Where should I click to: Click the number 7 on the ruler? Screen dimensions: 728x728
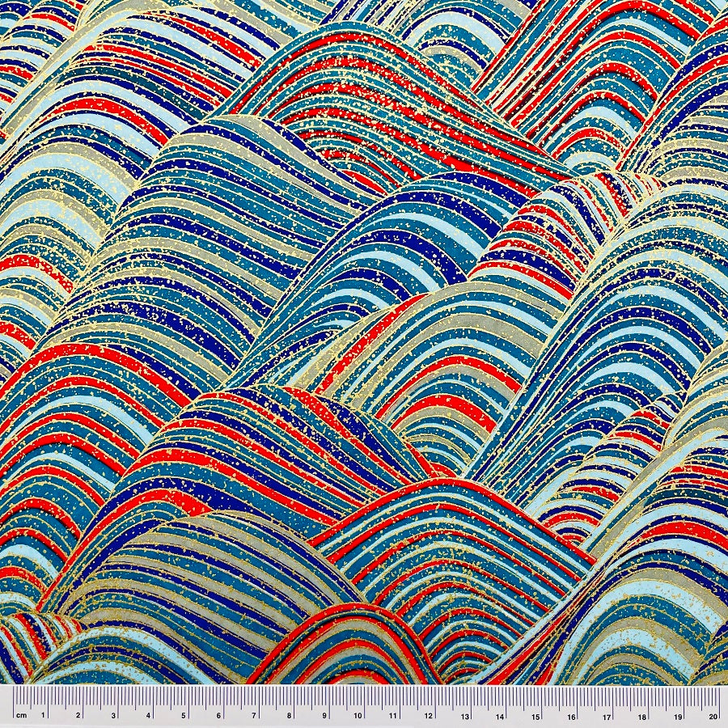[x=254, y=715]
